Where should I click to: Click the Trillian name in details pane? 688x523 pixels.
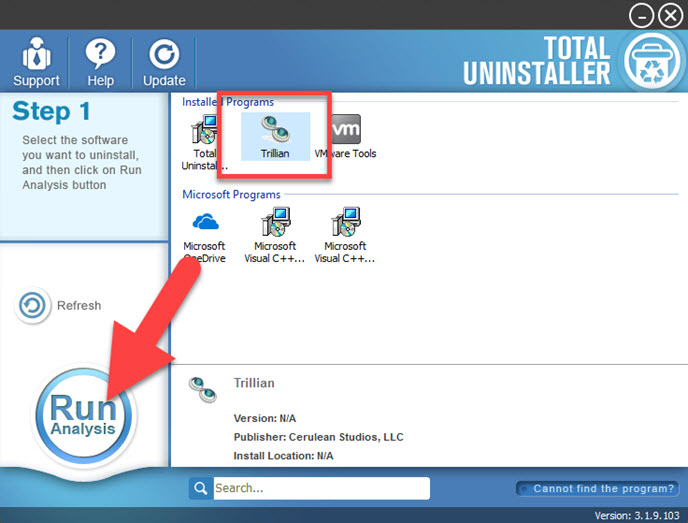(254, 383)
